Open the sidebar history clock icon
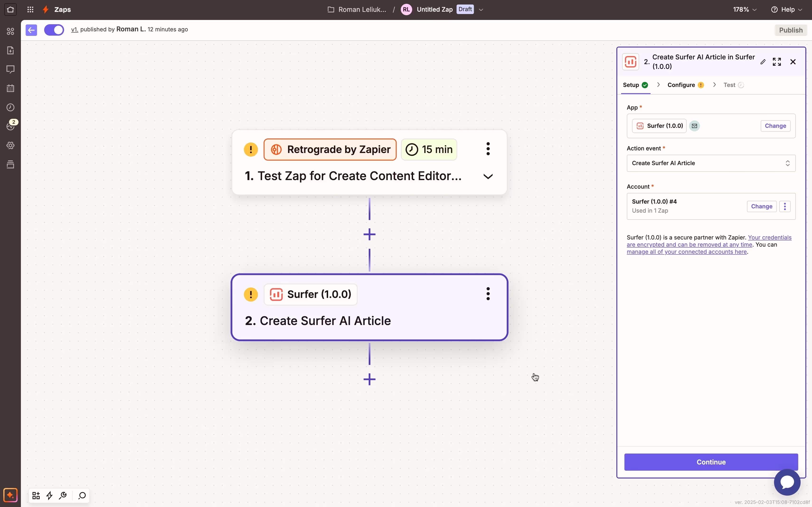Screen dimensions: 812x507 point(10,107)
